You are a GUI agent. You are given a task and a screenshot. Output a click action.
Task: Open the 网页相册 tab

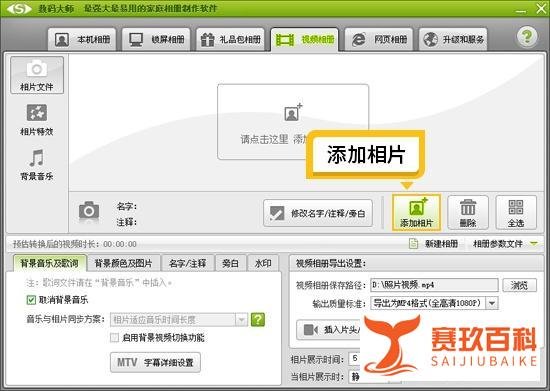(379, 39)
